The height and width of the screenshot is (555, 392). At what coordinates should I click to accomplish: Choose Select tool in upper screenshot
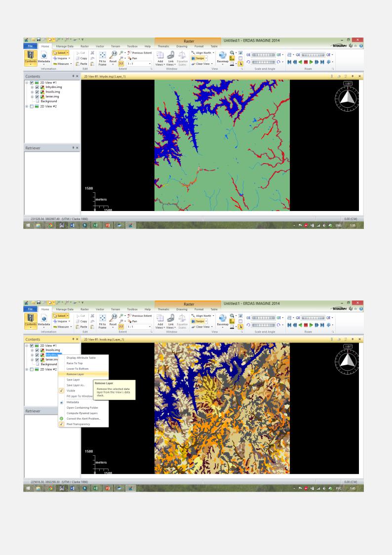click(59, 53)
